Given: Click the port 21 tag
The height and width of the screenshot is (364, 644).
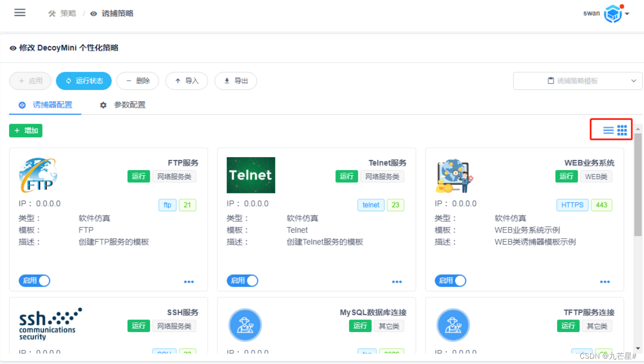Looking at the screenshot, I should click(187, 205).
